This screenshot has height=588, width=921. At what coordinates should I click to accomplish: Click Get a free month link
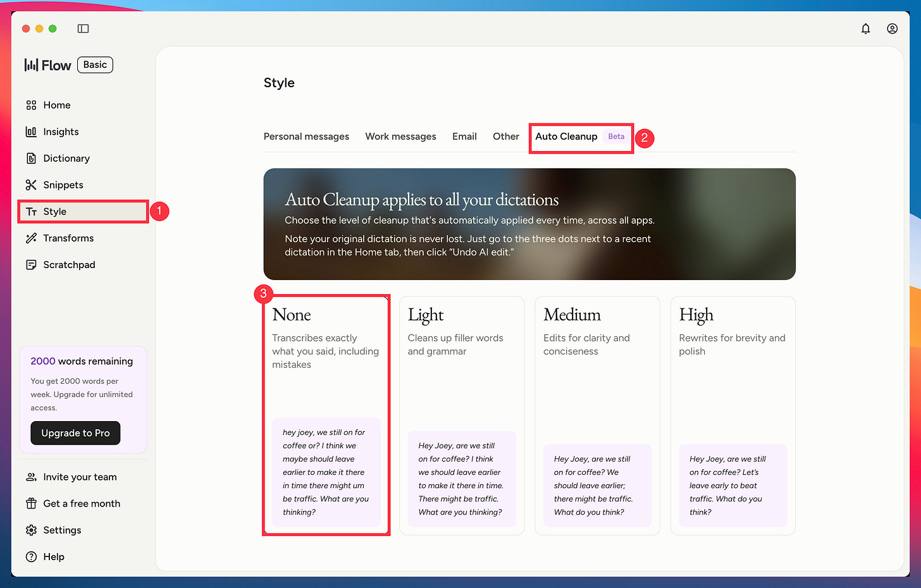[x=82, y=503]
